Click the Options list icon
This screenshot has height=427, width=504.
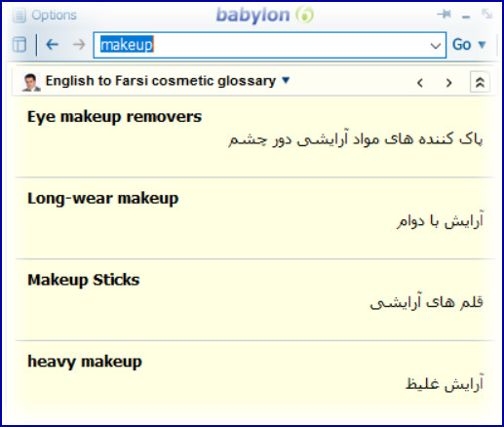pyautogui.click(x=19, y=16)
